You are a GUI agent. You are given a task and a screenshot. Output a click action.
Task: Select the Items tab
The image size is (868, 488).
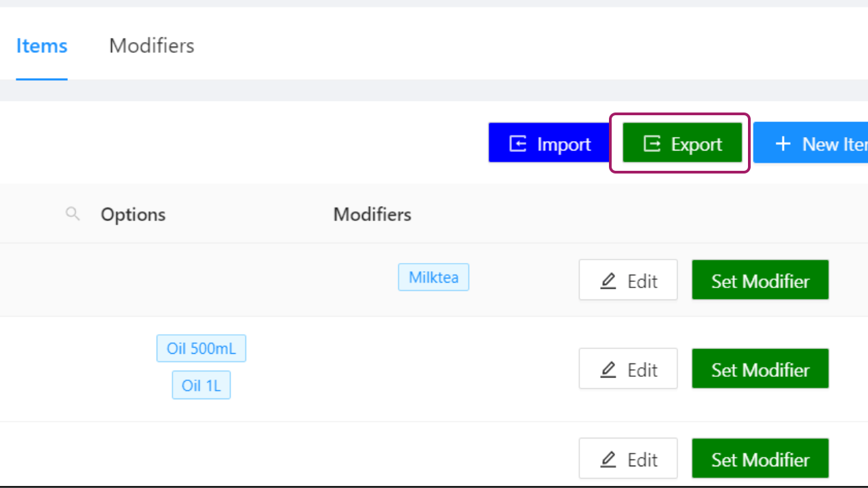point(42,45)
